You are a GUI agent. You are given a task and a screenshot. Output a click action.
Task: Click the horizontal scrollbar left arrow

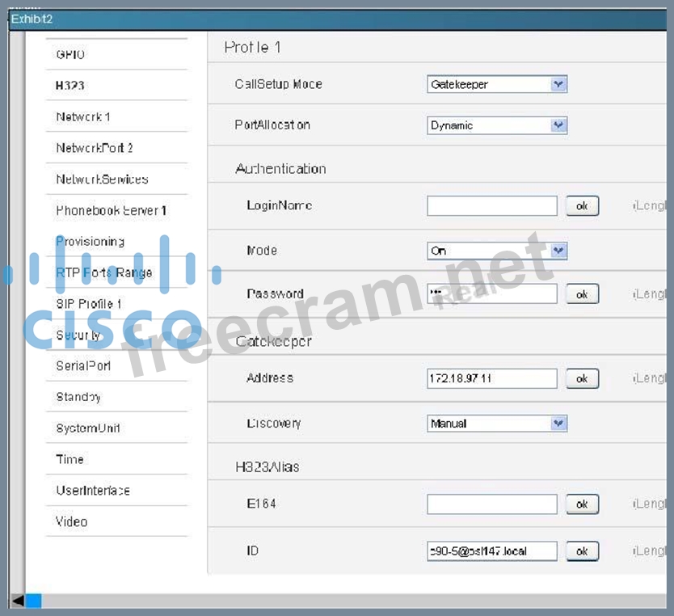[x=17, y=601]
